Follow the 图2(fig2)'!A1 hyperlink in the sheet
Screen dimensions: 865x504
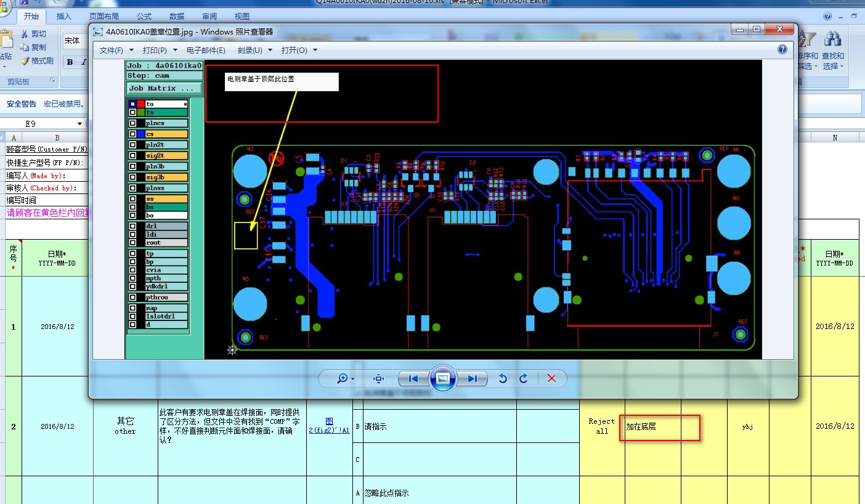pyautogui.click(x=329, y=426)
